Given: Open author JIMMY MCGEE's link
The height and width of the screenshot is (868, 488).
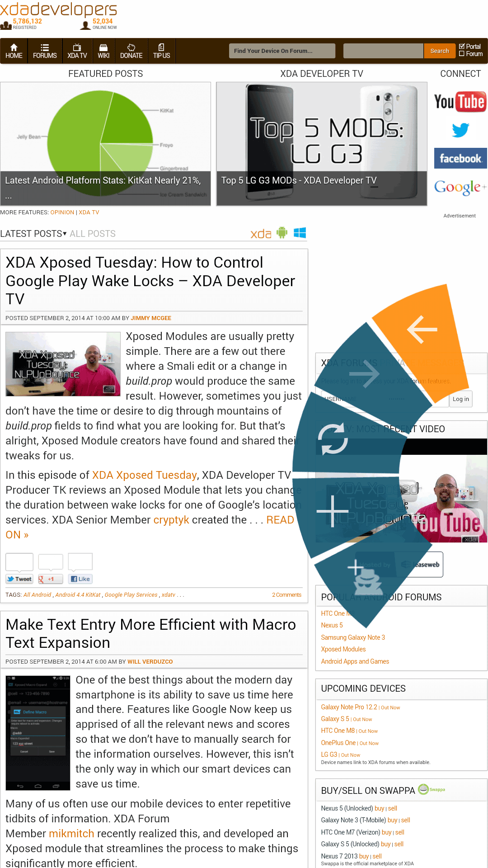Looking at the screenshot, I should click(x=151, y=318).
